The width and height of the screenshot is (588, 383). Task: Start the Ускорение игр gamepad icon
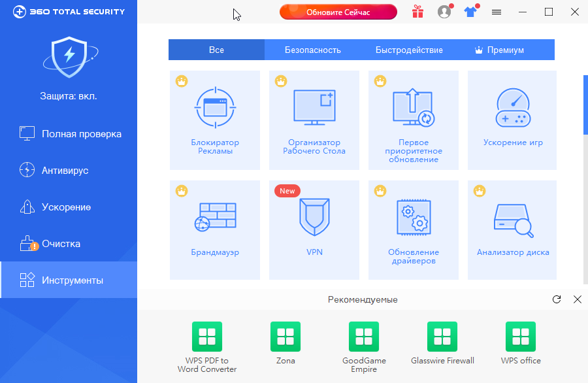pos(513,108)
